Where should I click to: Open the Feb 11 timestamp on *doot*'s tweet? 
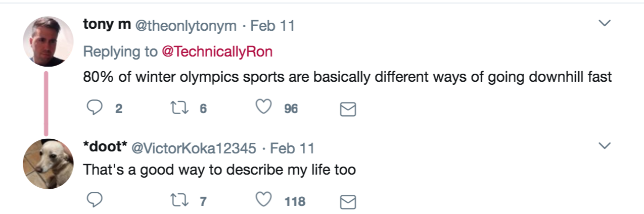click(x=292, y=148)
